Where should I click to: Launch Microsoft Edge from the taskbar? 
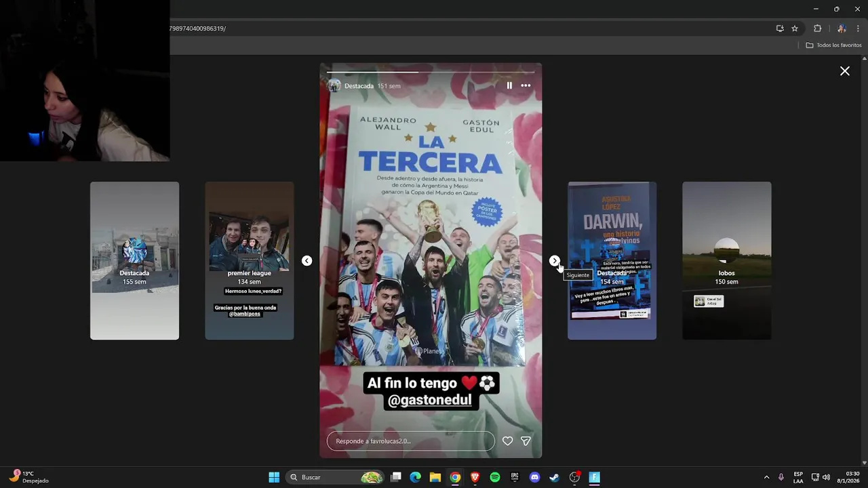[x=416, y=477]
